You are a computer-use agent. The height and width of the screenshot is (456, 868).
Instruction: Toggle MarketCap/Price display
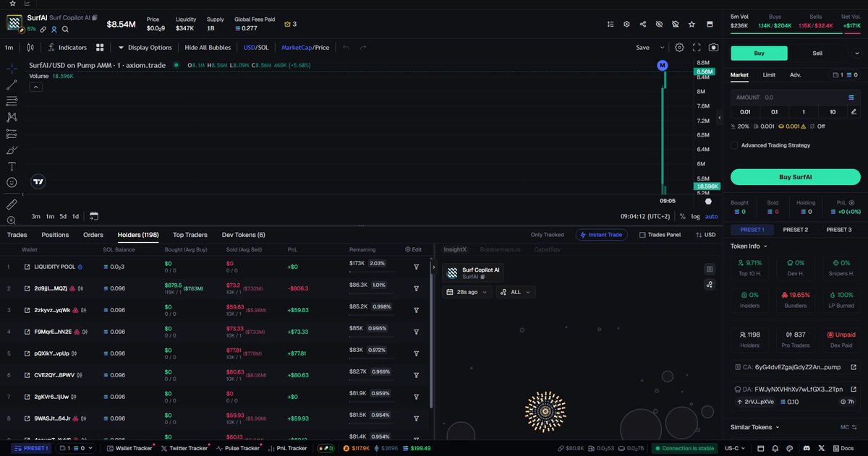[x=305, y=48]
